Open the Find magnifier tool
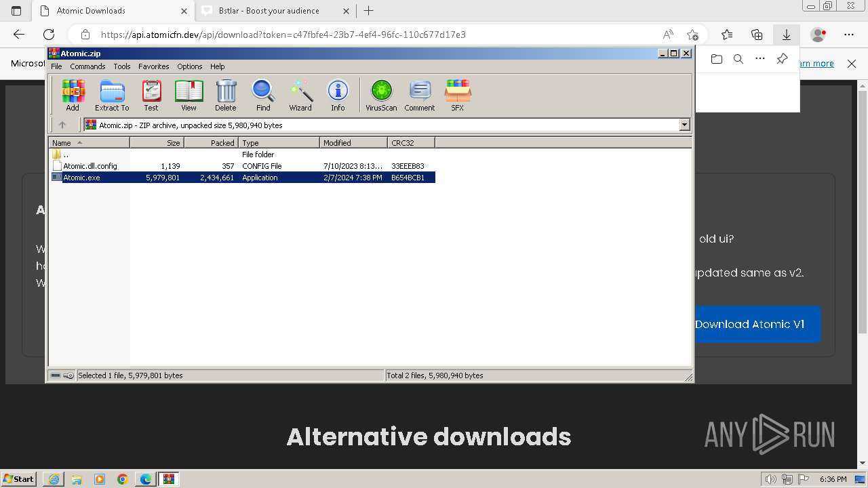The image size is (868, 488). 263,95
